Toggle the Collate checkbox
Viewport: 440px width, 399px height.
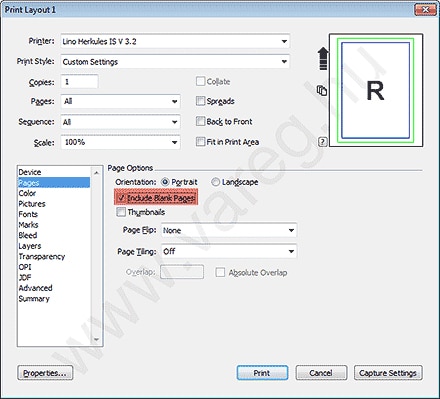[200, 81]
